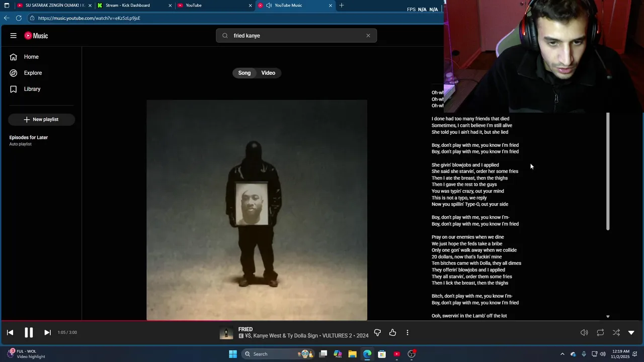Click the microphone tray icon
Image resolution: width=644 pixels, height=362 pixels.
pos(584,354)
